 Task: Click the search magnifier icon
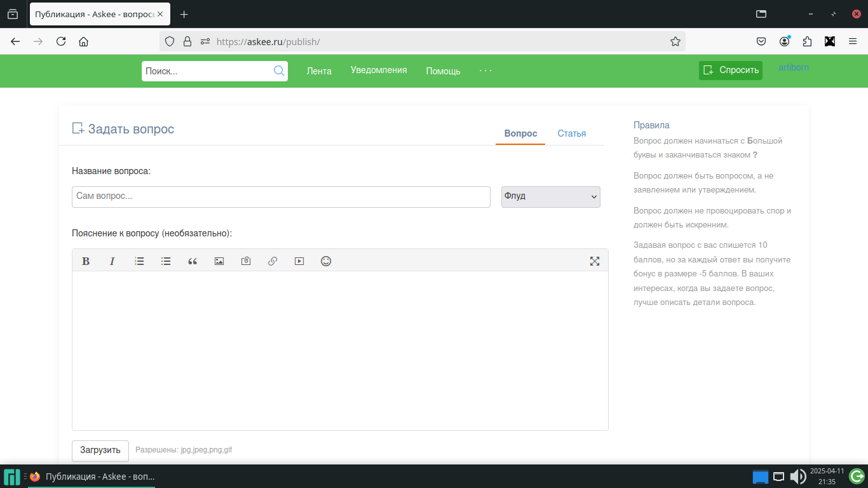tap(279, 71)
